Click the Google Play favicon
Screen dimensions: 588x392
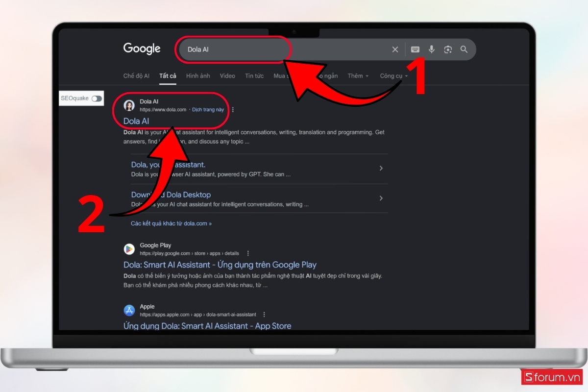129,249
